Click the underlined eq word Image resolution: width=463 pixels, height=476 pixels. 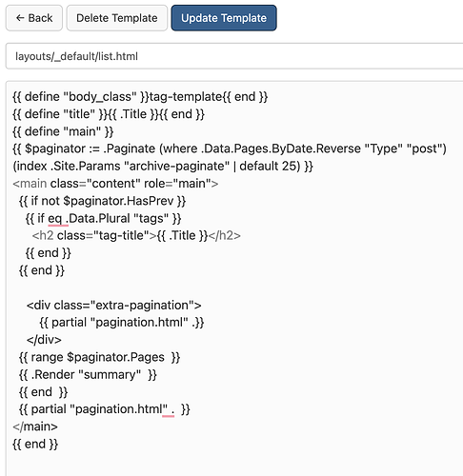tap(54, 219)
